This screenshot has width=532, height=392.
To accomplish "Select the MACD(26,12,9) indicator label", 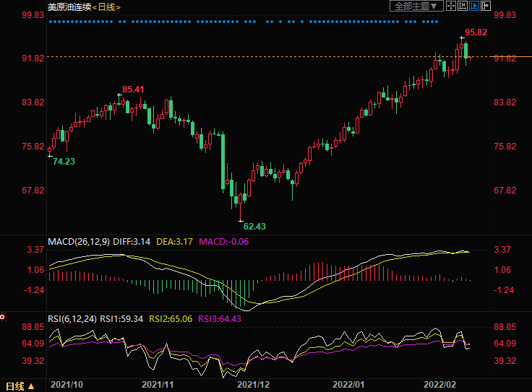I will point(78,241).
